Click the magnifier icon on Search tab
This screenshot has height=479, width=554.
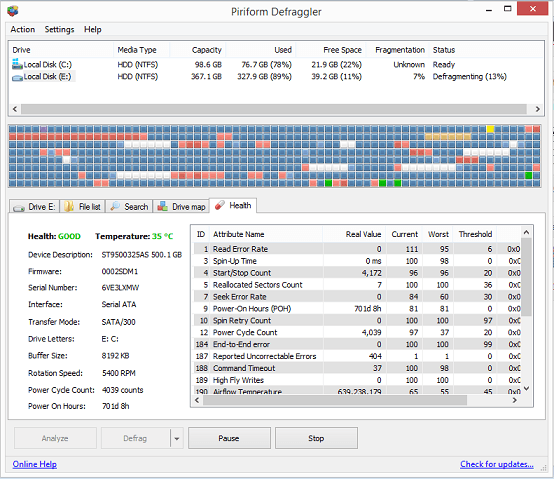pos(115,206)
